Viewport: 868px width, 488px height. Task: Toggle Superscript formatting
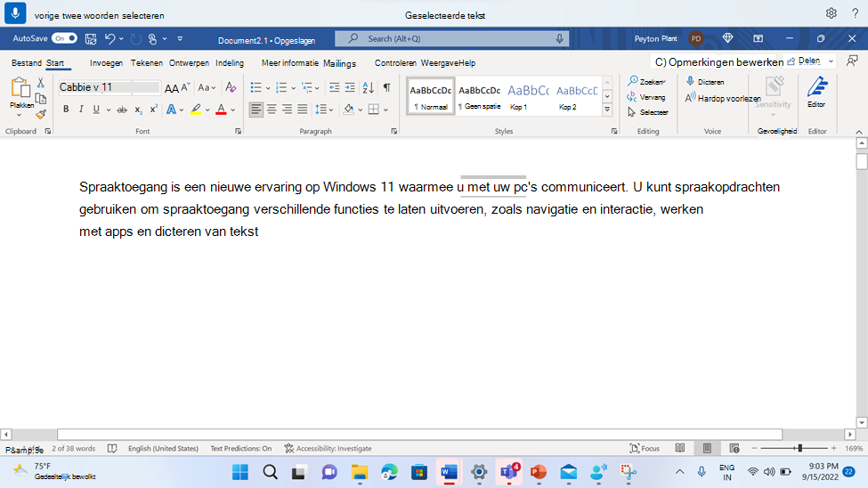[x=153, y=110]
